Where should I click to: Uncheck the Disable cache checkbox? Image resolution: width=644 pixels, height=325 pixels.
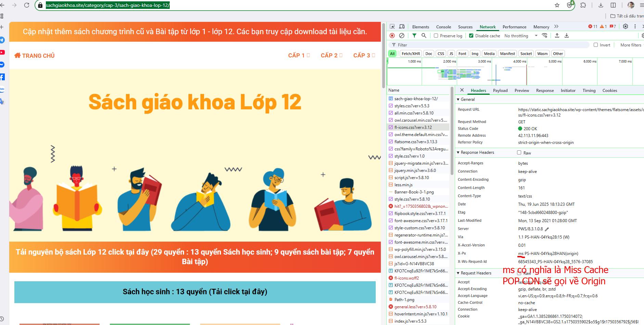pos(471,36)
